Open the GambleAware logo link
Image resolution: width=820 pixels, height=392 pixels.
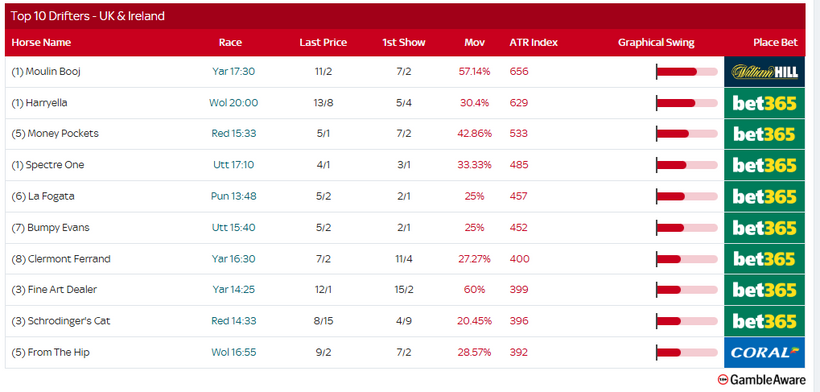[x=761, y=380]
